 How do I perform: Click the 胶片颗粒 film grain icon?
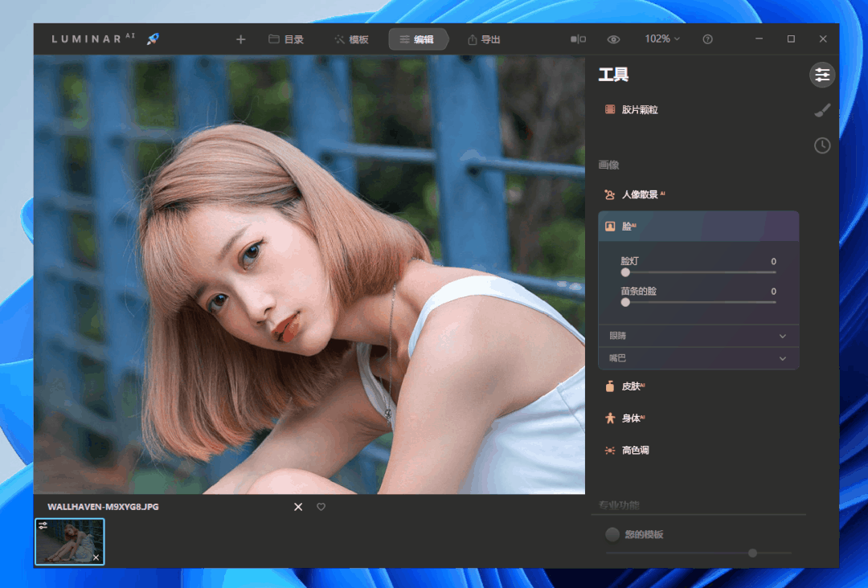tap(610, 109)
